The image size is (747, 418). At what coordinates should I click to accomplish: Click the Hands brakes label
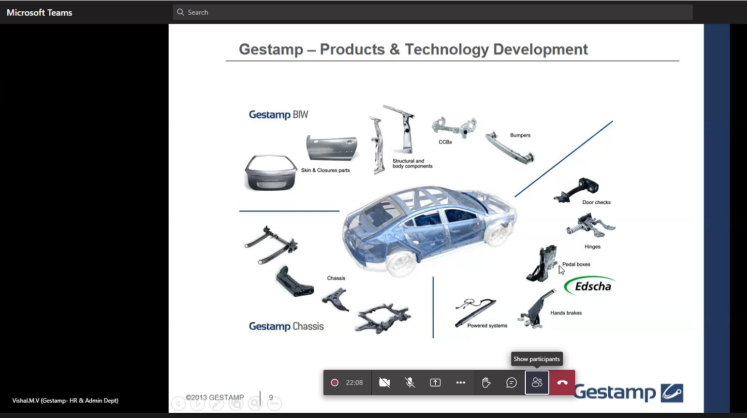(566, 313)
